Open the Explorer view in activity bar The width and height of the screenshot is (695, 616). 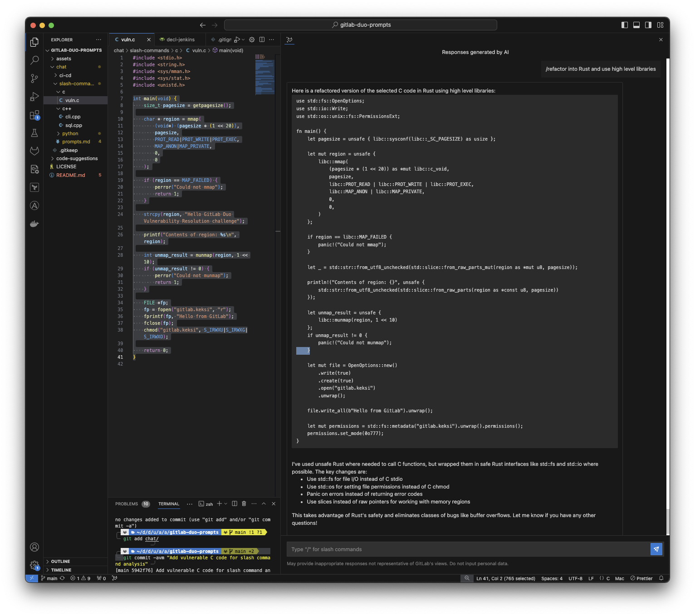[x=34, y=42]
